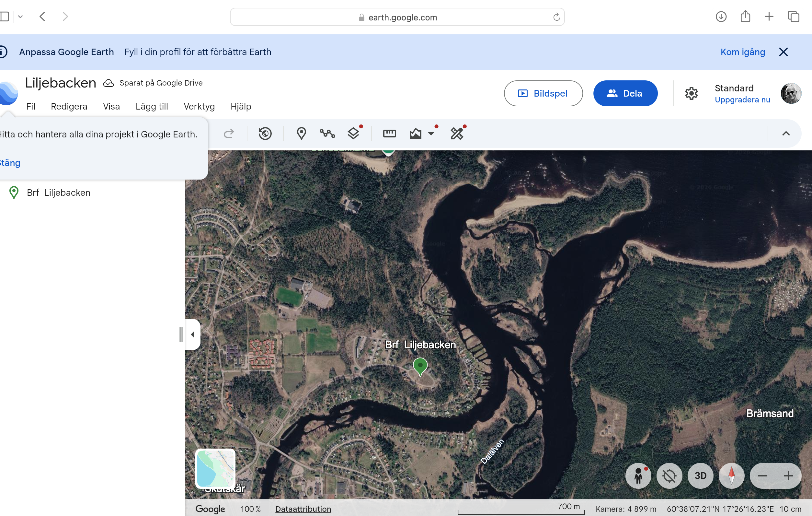The height and width of the screenshot is (516, 812).
Task: Open the Hjälp menu
Action: click(x=241, y=107)
